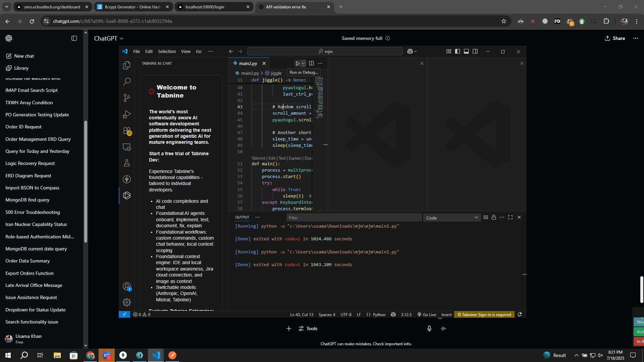Click Share button in ChatGPT

click(615, 38)
